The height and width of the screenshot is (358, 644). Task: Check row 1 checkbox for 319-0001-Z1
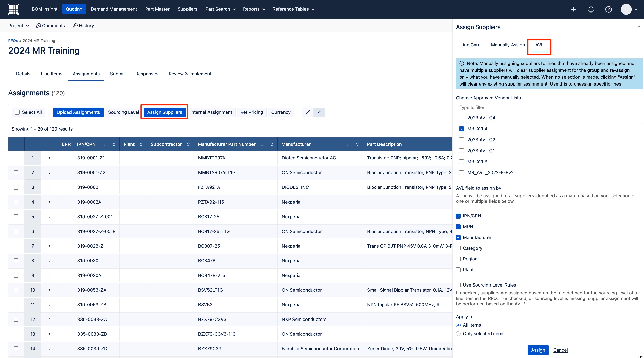[x=16, y=158]
